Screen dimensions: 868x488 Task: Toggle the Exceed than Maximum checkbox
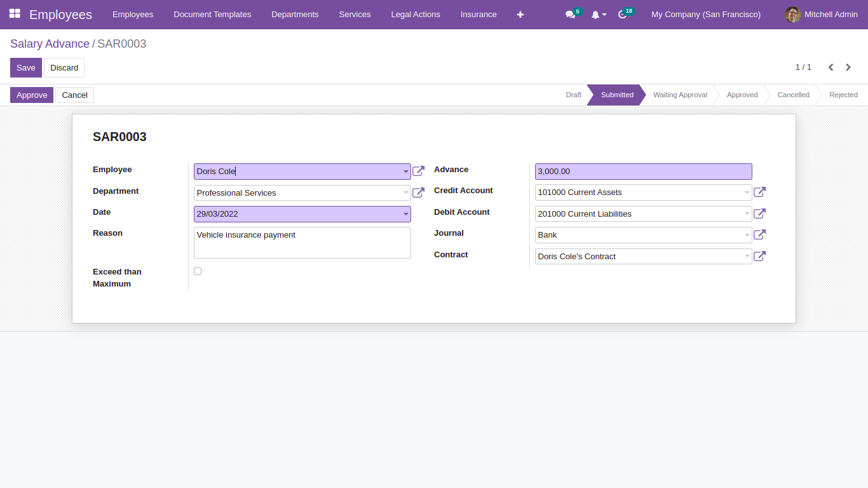pos(198,271)
